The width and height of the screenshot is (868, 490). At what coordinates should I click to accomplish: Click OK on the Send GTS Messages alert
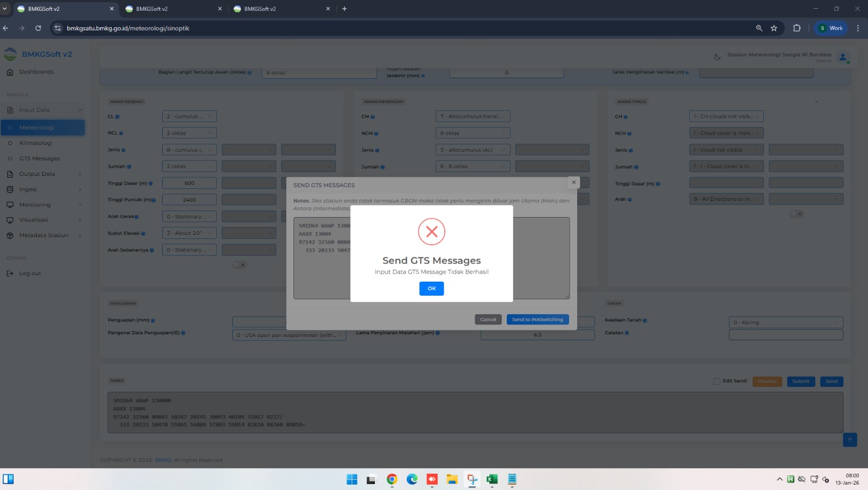click(431, 289)
